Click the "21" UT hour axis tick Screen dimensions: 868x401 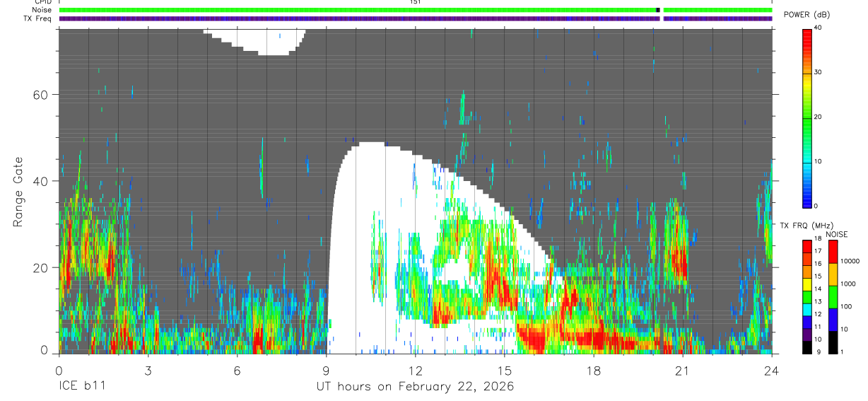tap(683, 370)
